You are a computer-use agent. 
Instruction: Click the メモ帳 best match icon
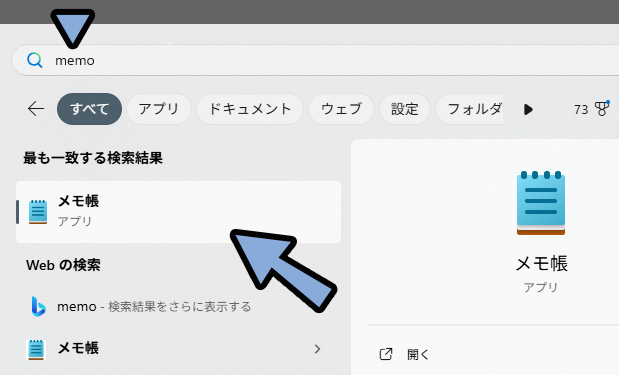[38, 212]
